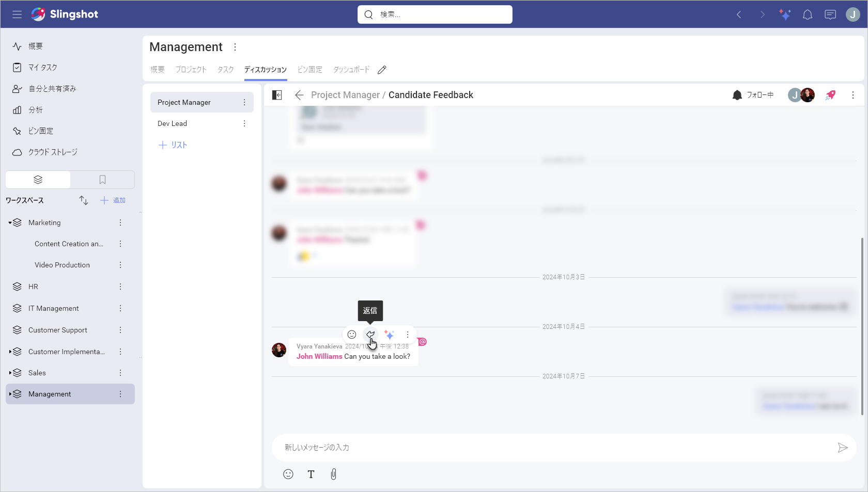Open Project Manager breadcrumb link
Image resolution: width=868 pixels, height=492 pixels.
345,95
